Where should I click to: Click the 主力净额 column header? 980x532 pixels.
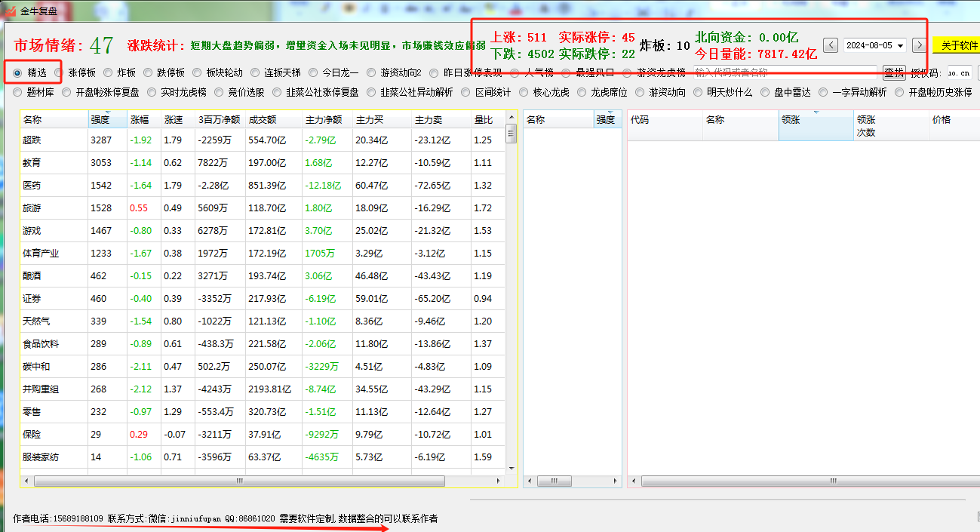tap(324, 120)
